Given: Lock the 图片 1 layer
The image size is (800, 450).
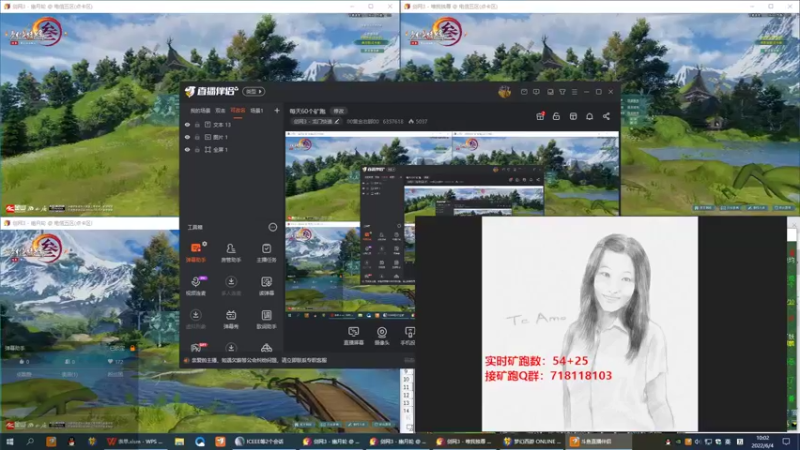Looking at the screenshot, I should (197, 137).
